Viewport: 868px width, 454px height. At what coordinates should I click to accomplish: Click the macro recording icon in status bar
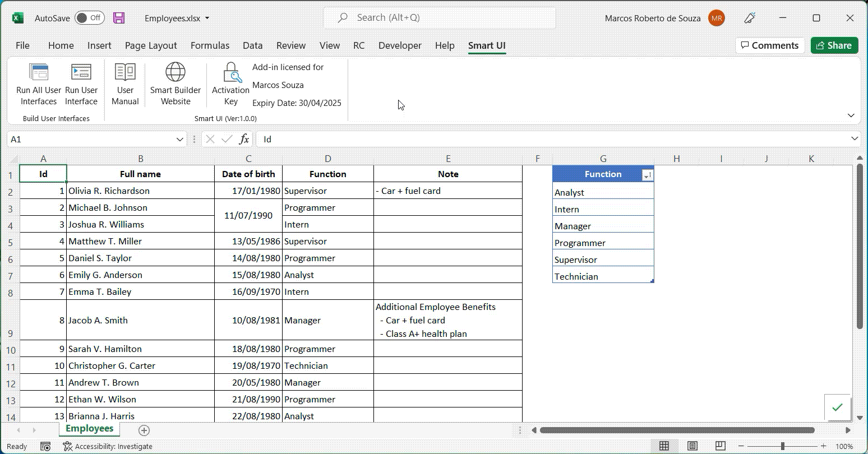click(x=45, y=446)
